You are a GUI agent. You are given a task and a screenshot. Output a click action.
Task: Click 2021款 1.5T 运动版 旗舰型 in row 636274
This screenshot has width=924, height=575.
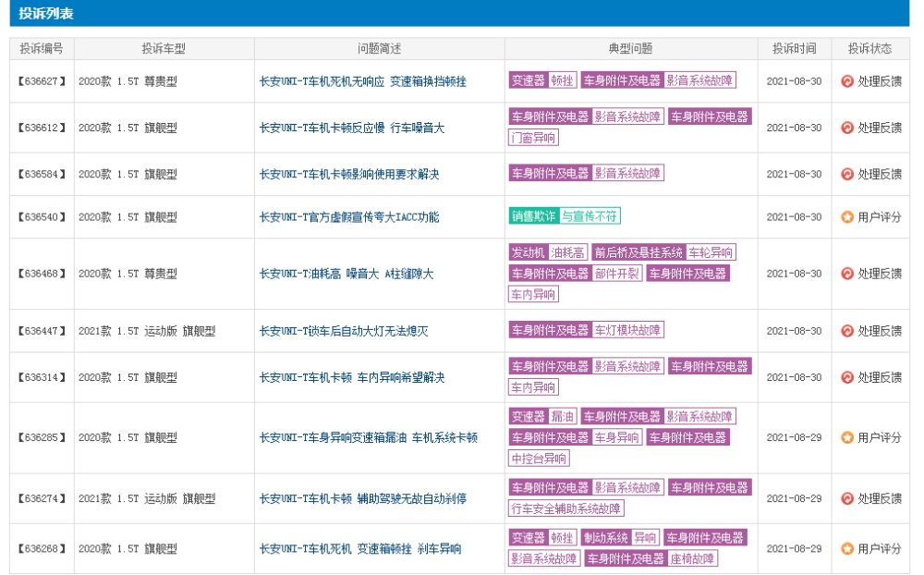(x=147, y=498)
